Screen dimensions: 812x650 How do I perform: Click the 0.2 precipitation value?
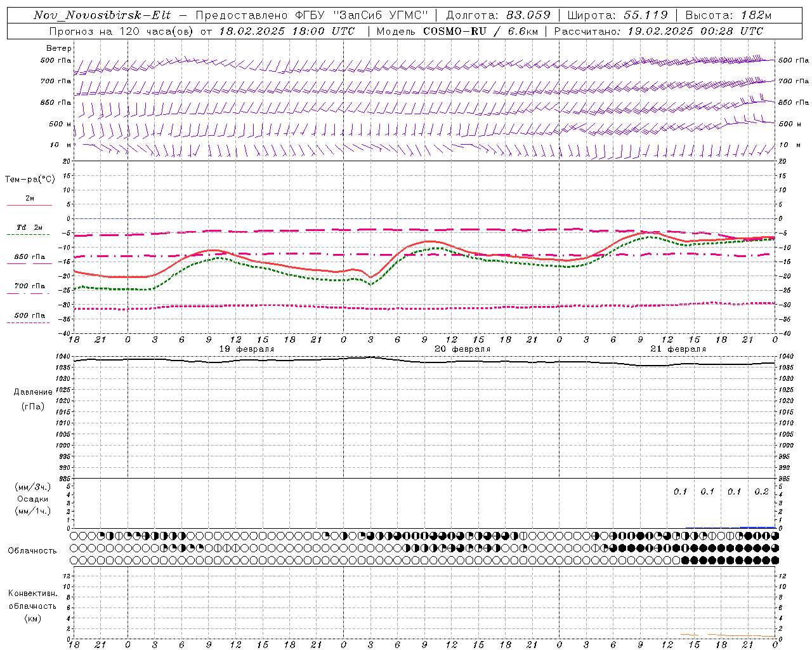761,491
